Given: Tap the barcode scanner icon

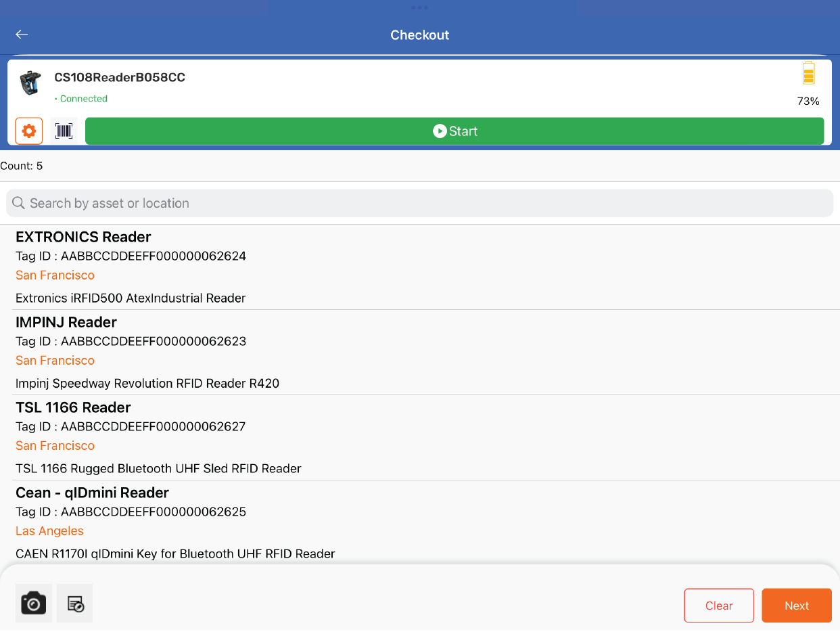Looking at the screenshot, I should pos(64,131).
